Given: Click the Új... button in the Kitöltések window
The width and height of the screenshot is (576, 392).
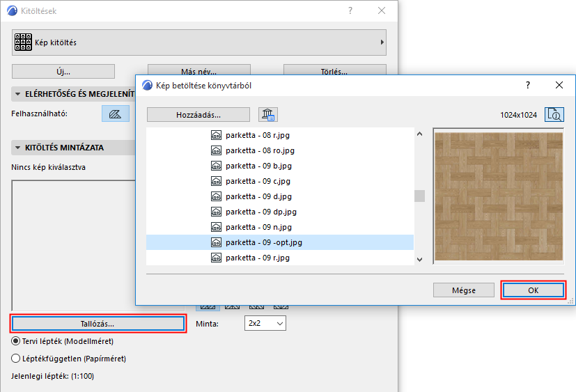Looking at the screenshot, I should (63, 72).
